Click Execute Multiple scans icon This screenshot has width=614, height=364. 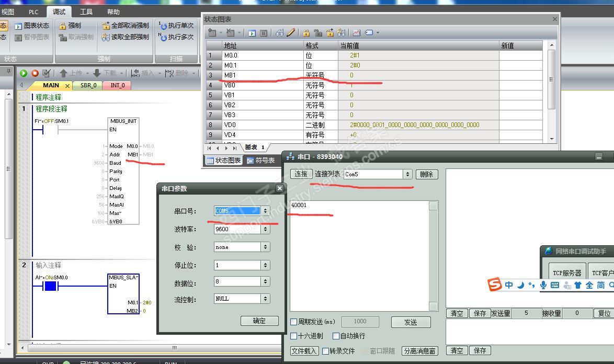(x=163, y=37)
